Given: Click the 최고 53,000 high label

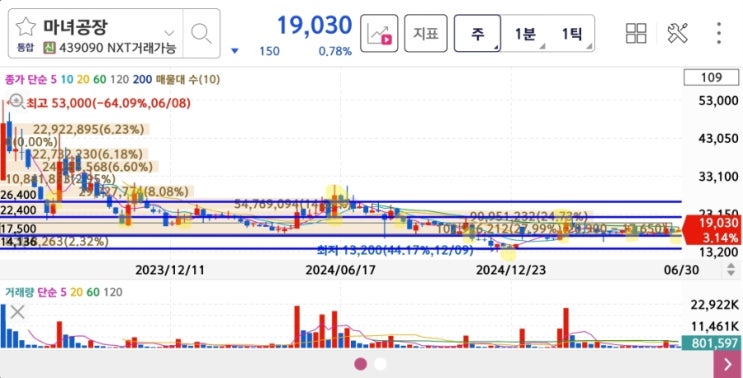Looking at the screenshot, I should click(109, 103).
